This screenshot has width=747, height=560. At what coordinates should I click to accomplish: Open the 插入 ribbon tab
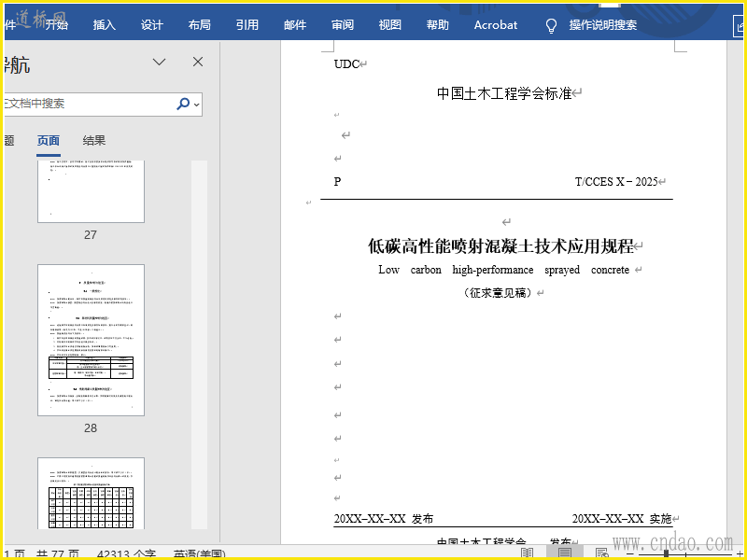105,25
